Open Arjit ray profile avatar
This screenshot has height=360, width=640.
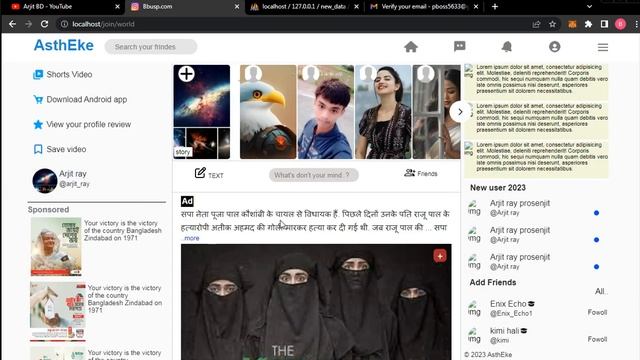[x=44, y=181]
